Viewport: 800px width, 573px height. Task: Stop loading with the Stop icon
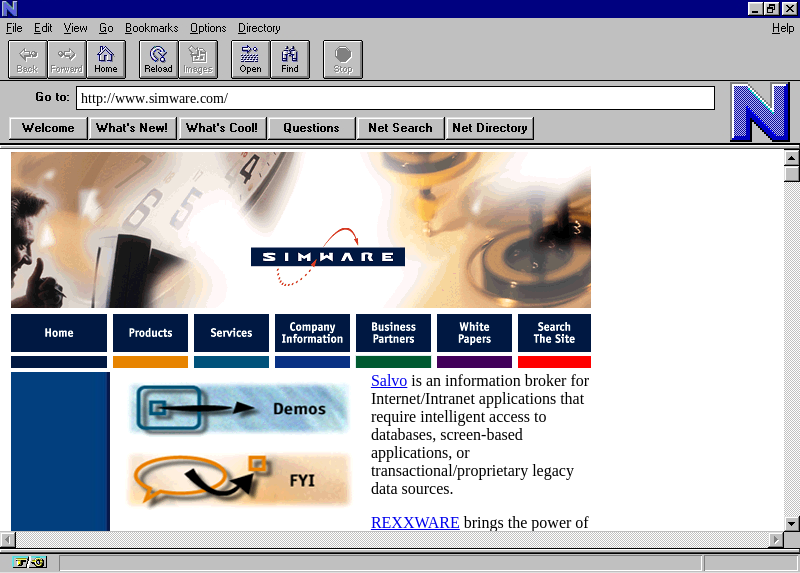pyautogui.click(x=343, y=59)
